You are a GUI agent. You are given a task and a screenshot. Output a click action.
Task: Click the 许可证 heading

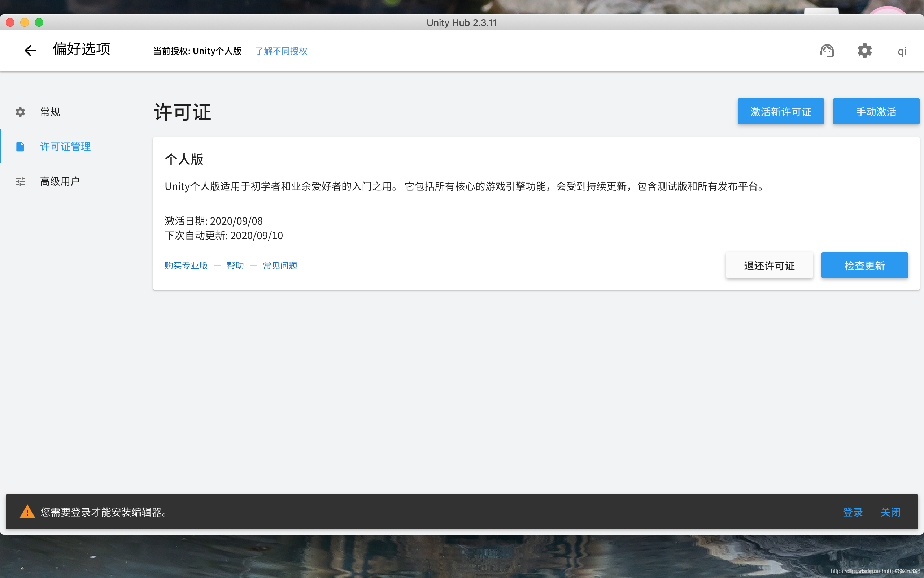tap(182, 112)
